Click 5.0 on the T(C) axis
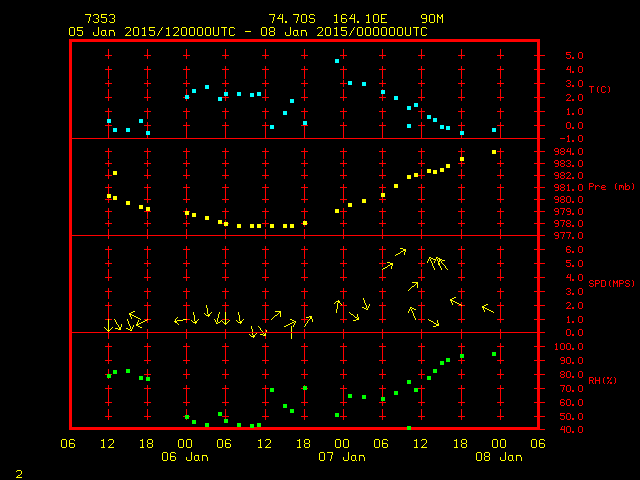The width and height of the screenshot is (640, 480). pos(574,56)
